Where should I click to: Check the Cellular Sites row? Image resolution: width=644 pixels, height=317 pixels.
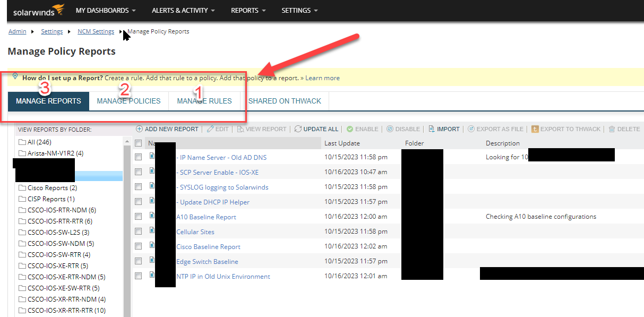point(139,232)
